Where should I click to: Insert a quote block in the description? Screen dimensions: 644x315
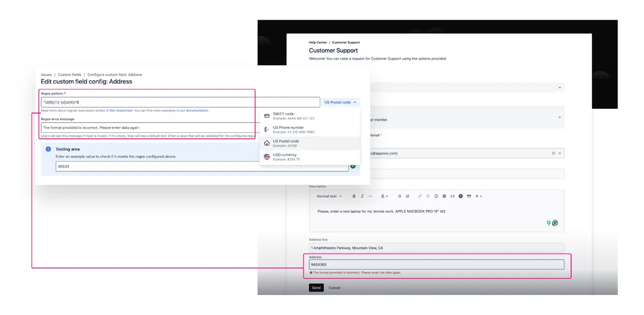pyautogui.click(x=469, y=196)
